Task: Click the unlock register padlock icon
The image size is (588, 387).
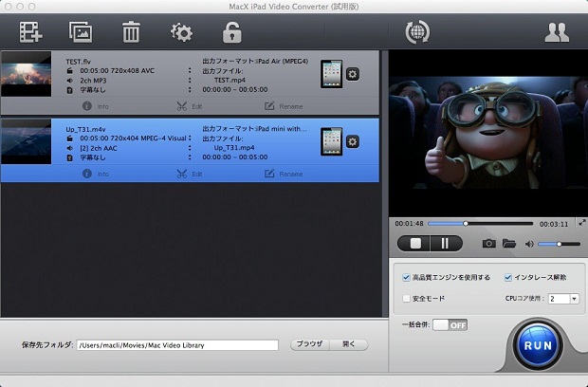Action: 231,32
